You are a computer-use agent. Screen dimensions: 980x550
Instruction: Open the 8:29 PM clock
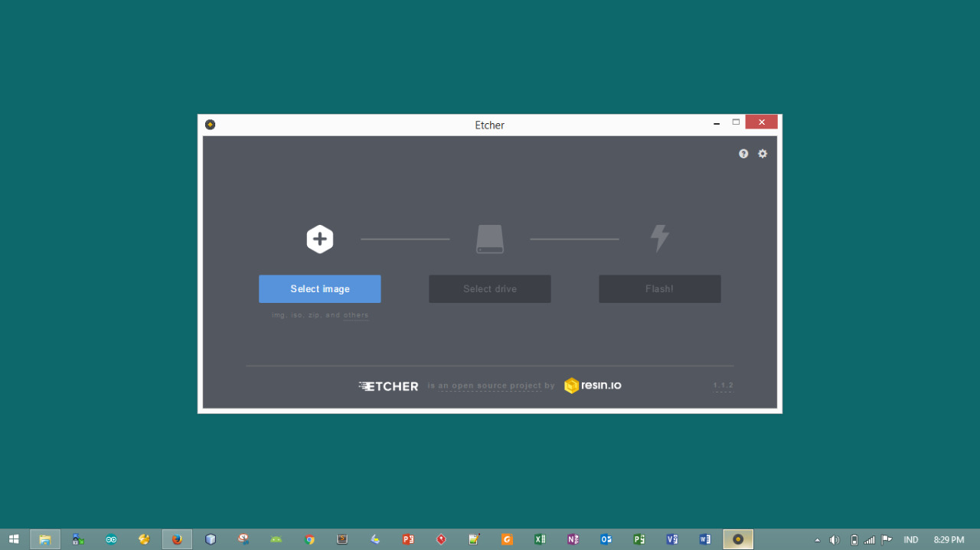tap(949, 540)
